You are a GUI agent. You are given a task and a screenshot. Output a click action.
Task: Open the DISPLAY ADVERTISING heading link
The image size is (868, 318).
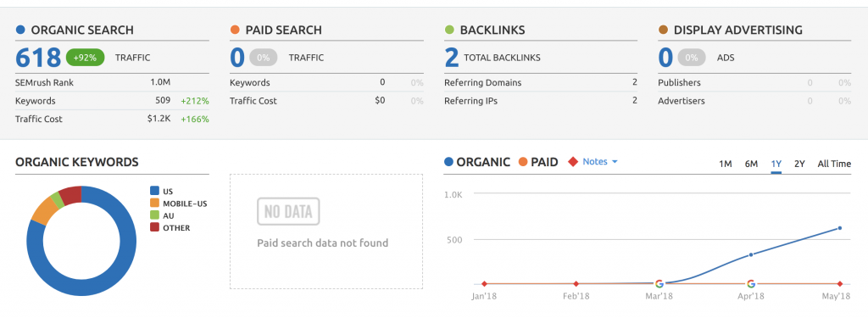738,30
